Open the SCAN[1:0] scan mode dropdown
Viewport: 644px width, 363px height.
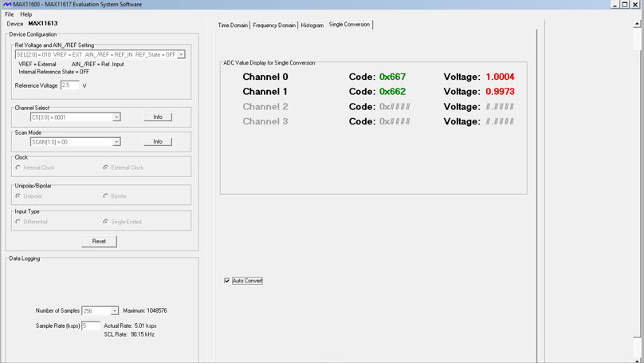point(116,142)
